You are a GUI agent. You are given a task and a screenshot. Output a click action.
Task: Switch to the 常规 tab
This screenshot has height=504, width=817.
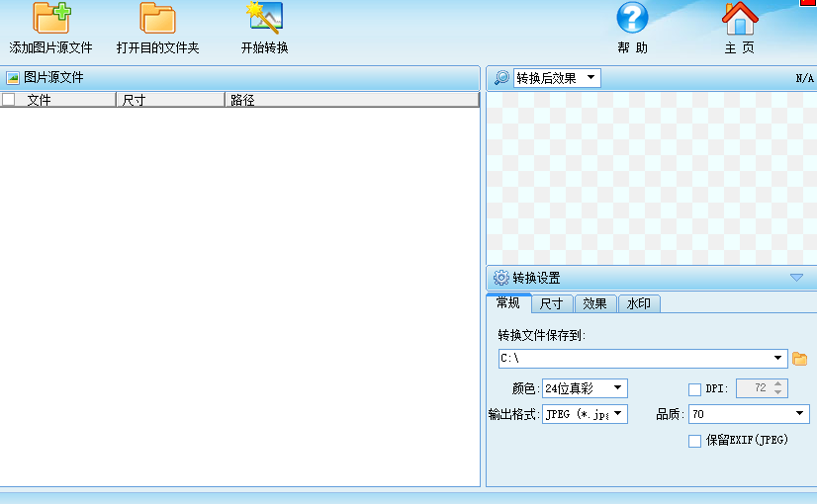(x=508, y=303)
